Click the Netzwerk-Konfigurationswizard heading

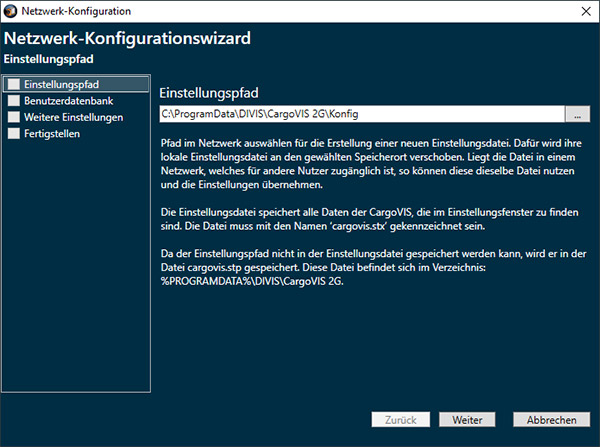[127, 38]
